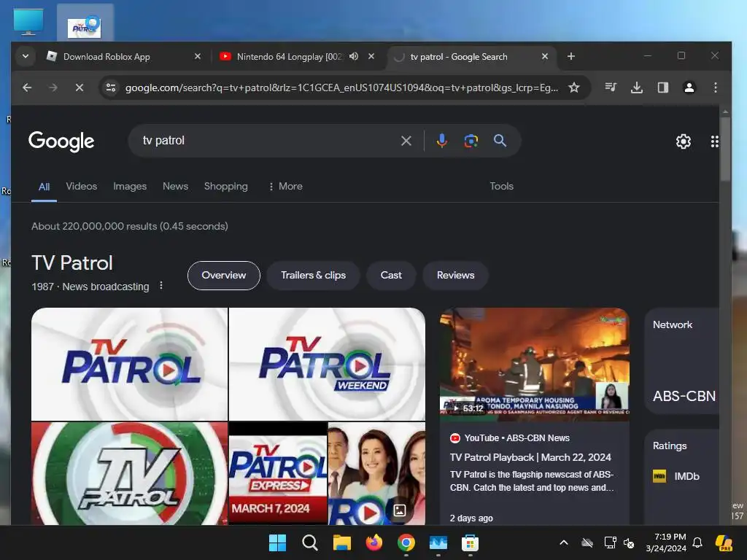The height and width of the screenshot is (560, 747).
Task: Open ABS-CBN network card
Action: (x=684, y=362)
